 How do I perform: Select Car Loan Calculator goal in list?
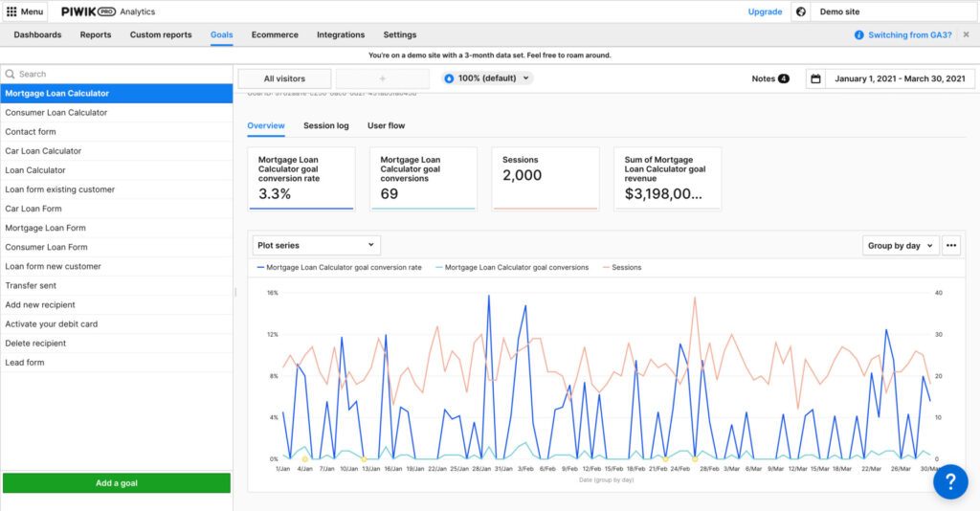coord(43,151)
